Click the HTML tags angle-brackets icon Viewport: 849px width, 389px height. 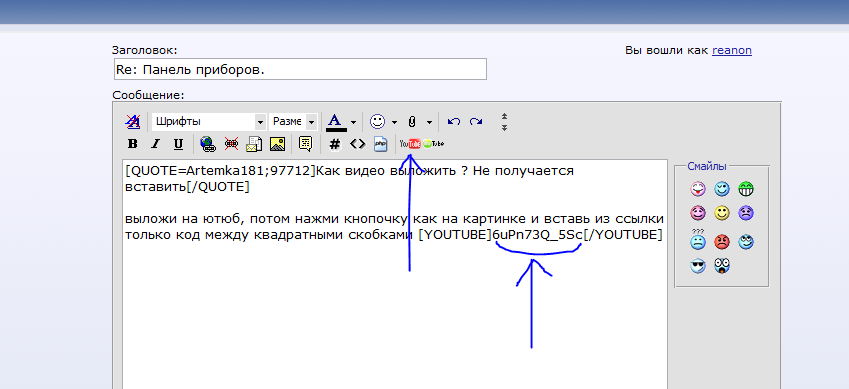358,144
